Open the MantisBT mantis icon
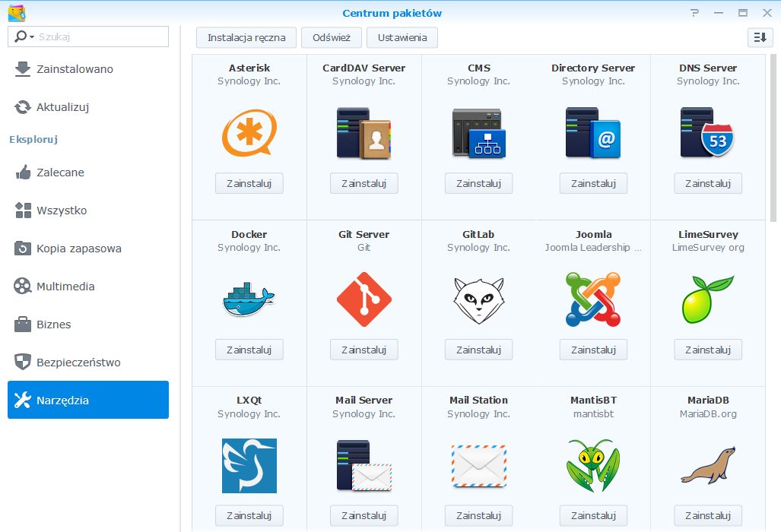Screen dimensions: 781x532 pyautogui.click(x=593, y=466)
